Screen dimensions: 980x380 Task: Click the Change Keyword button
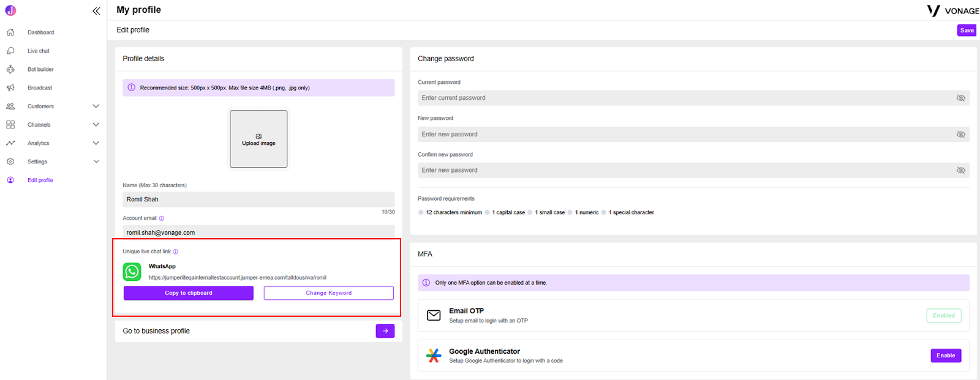click(x=329, y=293)
